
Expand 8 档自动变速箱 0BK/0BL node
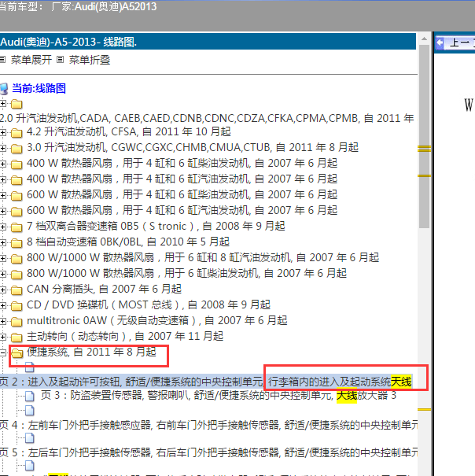[2, 242]
